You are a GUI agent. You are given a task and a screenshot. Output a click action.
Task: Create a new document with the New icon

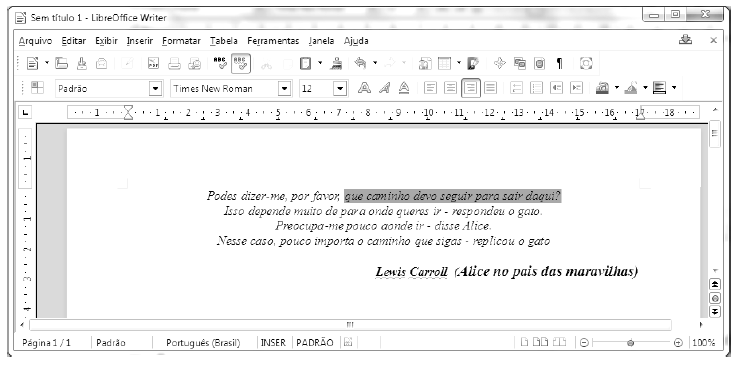[33, 63]
